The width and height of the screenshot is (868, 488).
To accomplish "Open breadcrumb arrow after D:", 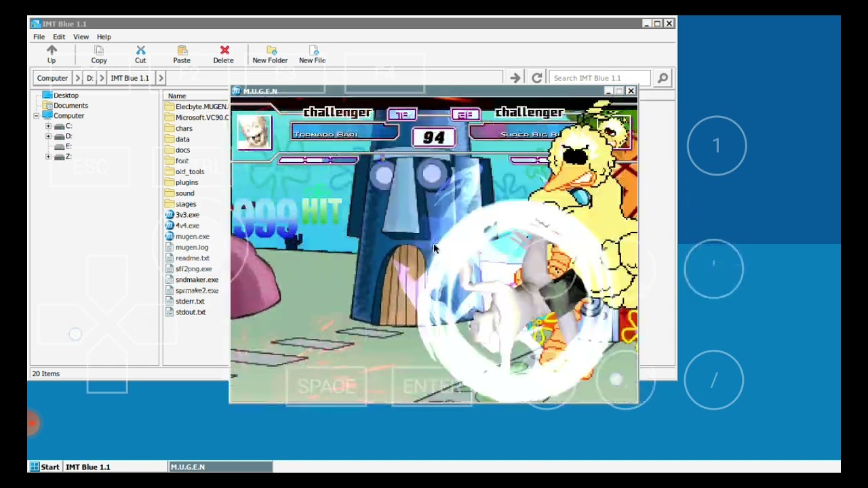I will (102, 78).
